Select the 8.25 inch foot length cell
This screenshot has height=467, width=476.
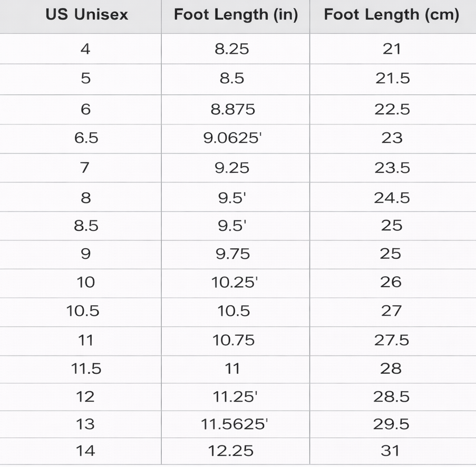point(232,49)
